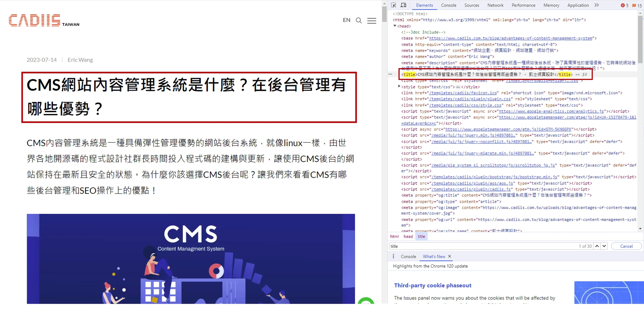This screenshot has height=318, width=644.
Task: Click the warnings count indicator
Action: [x=637, y=5]
